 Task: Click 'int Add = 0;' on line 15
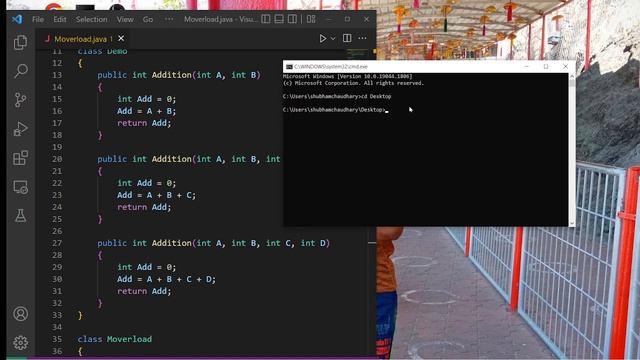tap(147, 99)
